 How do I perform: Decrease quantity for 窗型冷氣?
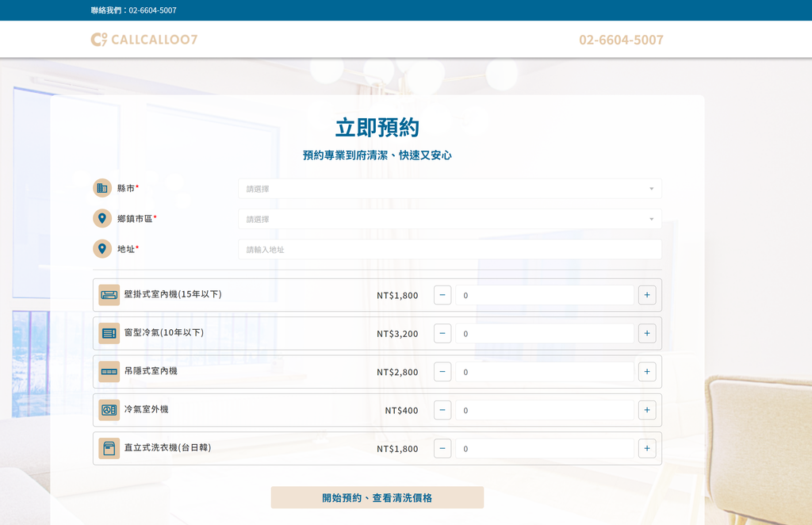click(x=442, y=333)
